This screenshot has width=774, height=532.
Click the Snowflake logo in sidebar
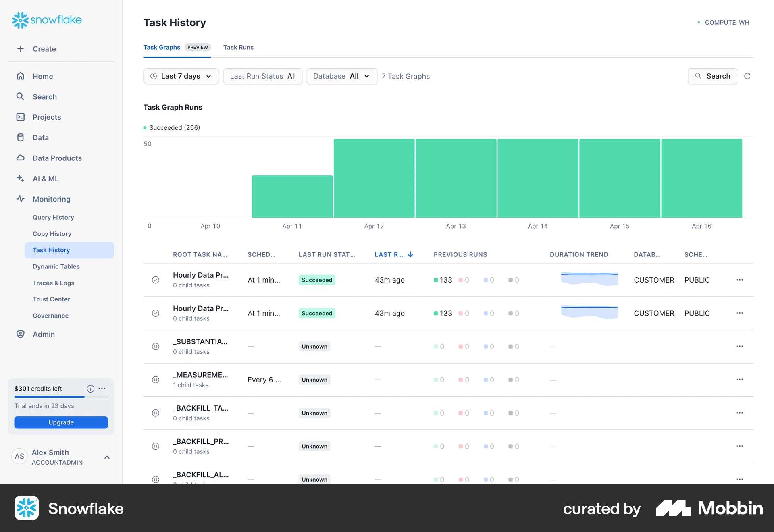(x=47, y=20)
